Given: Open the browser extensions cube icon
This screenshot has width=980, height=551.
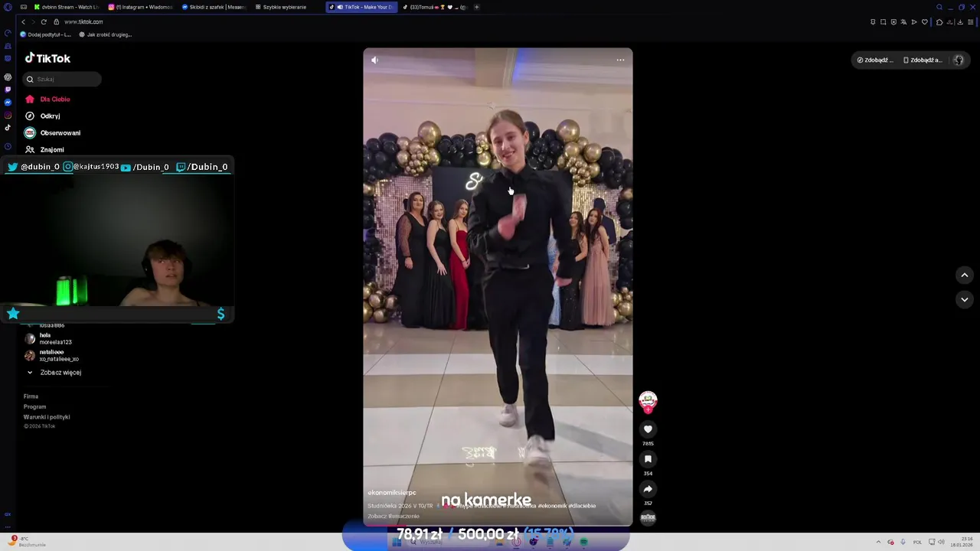Looking at the screenshot, I should tap(939, 22).
